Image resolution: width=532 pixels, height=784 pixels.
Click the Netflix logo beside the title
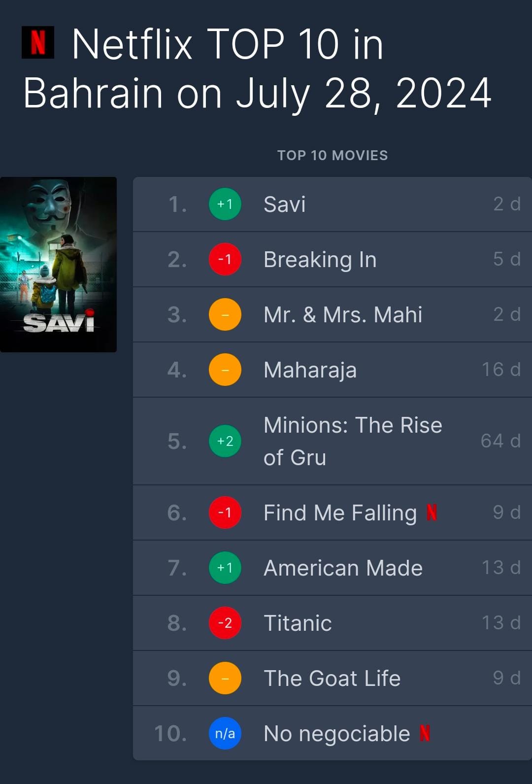[38, 42]
